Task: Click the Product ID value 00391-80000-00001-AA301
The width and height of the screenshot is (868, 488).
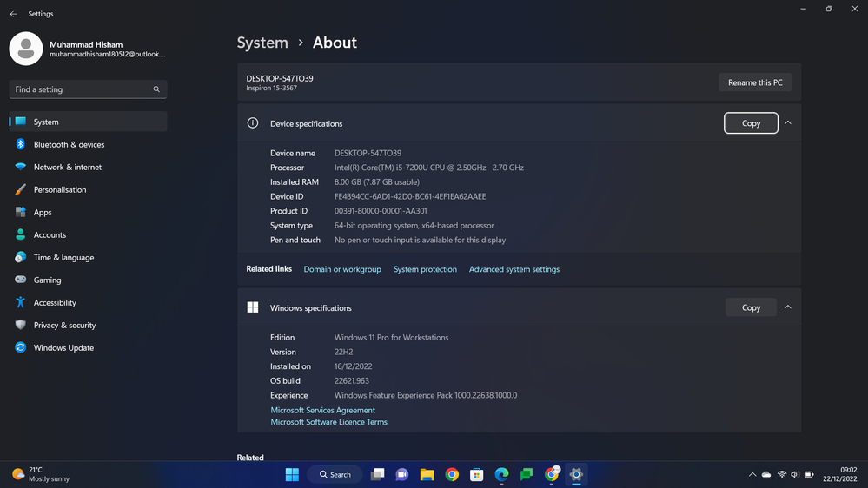Action: 381,211
